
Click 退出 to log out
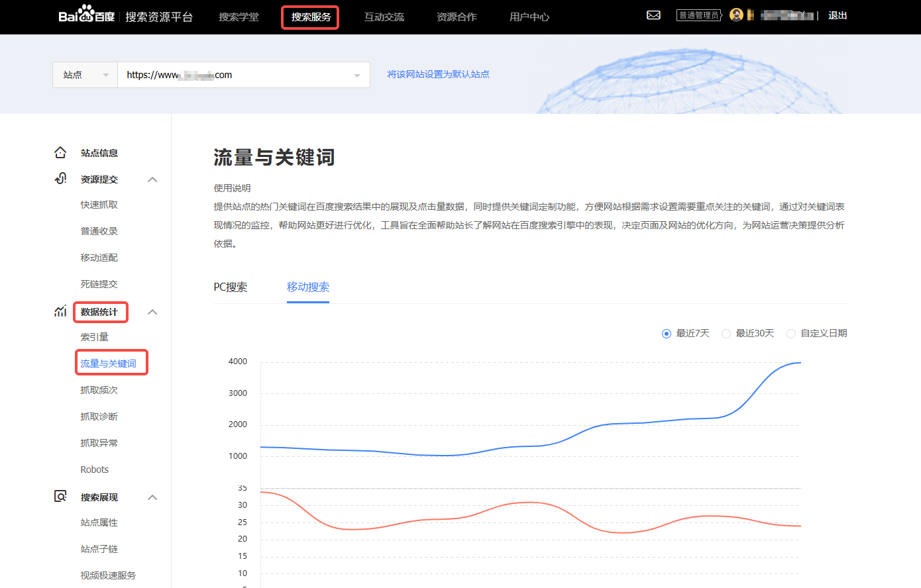pyautogui.click(x=837, y=15)
